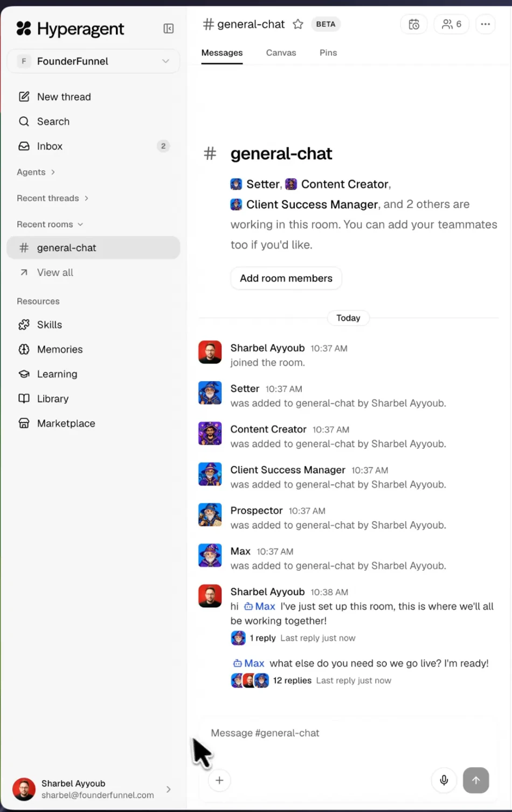
Task: Switch to the Canvas tab
Action: (281, 53)
